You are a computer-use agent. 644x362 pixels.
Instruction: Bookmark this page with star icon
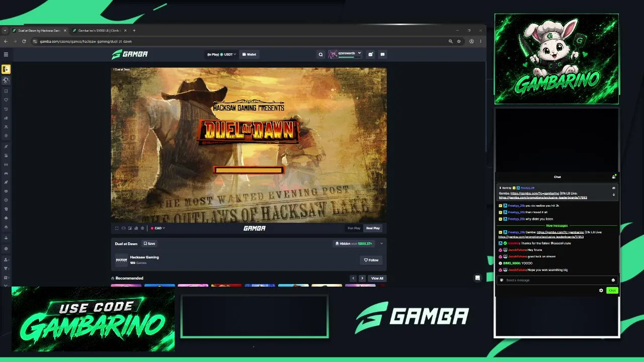point(459,41)
